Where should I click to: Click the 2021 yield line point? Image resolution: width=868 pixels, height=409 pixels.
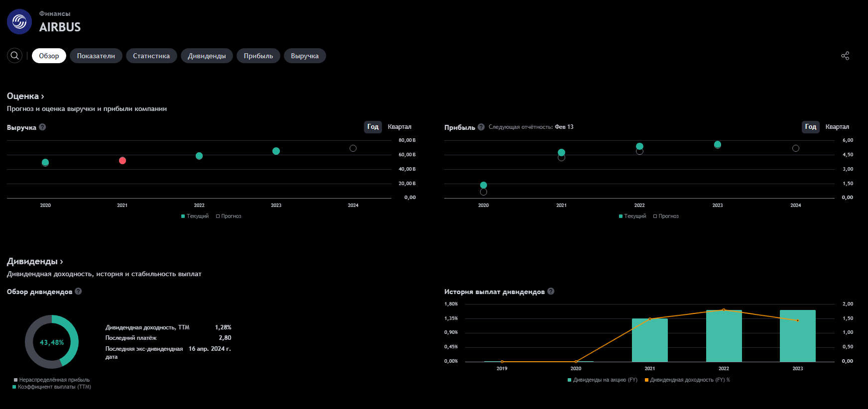(650, 319)
